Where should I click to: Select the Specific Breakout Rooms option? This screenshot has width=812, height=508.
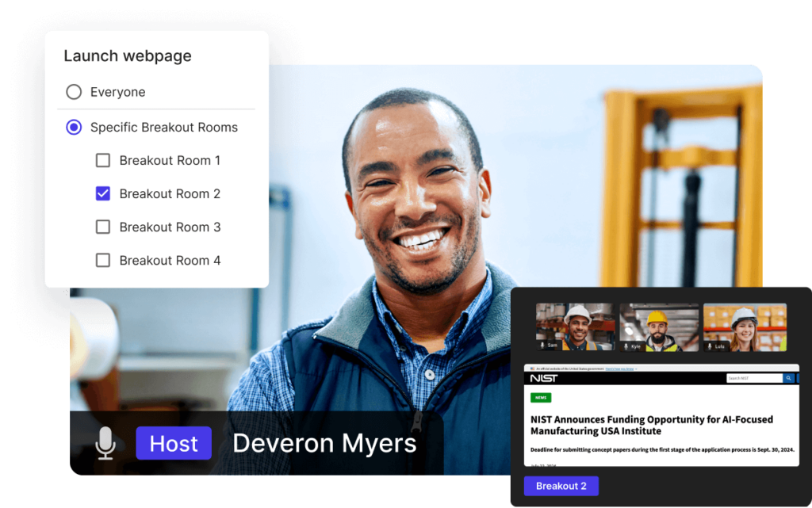73,127
